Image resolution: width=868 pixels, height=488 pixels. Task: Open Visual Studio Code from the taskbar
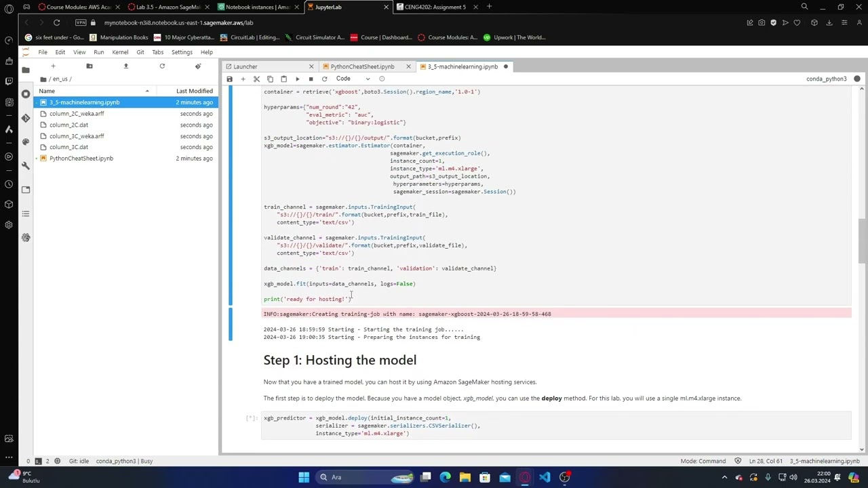coord(545,477)
